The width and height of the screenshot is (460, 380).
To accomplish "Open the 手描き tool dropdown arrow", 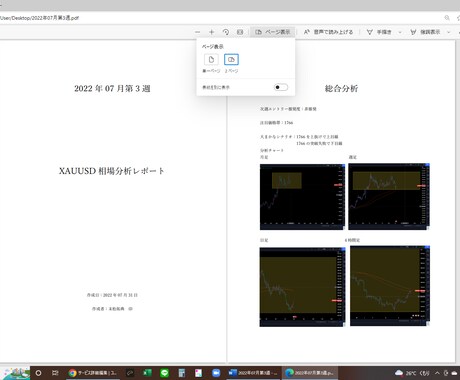I will [x=400, y=32].
